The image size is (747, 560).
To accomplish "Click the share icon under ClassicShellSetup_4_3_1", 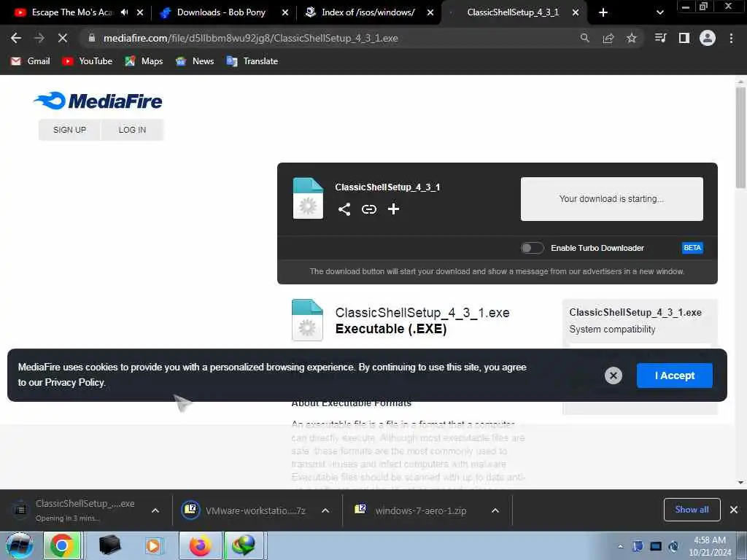I will point(344,209).
